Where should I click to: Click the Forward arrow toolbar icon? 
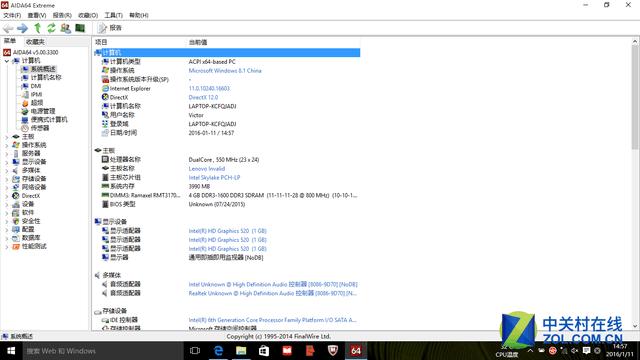click(22, 28)
